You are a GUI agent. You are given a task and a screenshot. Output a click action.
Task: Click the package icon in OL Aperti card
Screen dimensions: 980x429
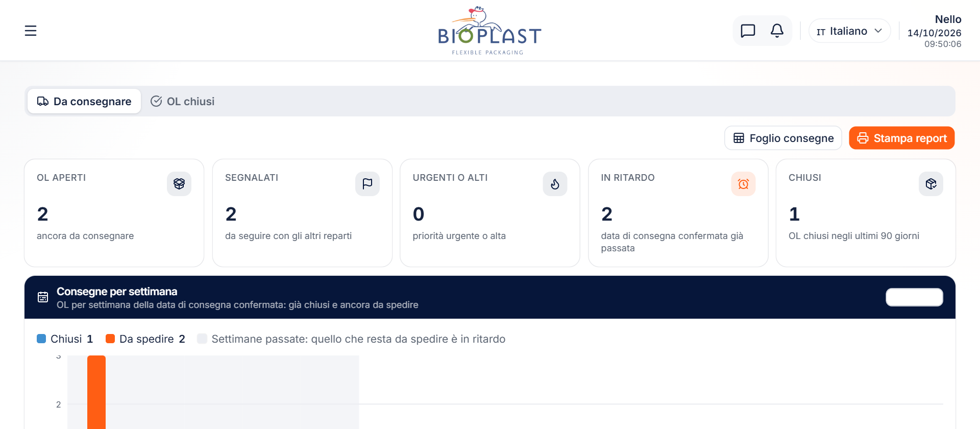(179, 184)
